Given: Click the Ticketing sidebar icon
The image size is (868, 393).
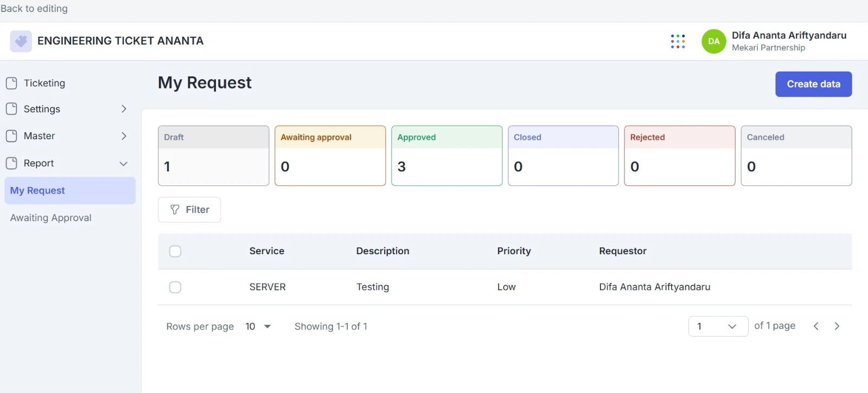Looking at the screenshot, I should click(x=11, y=83).
